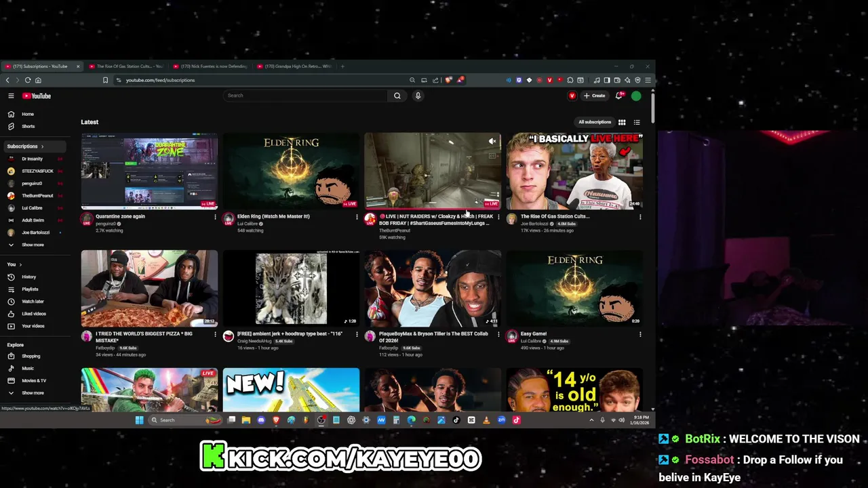Open Easy Game! video title

(x=534, y=333)
